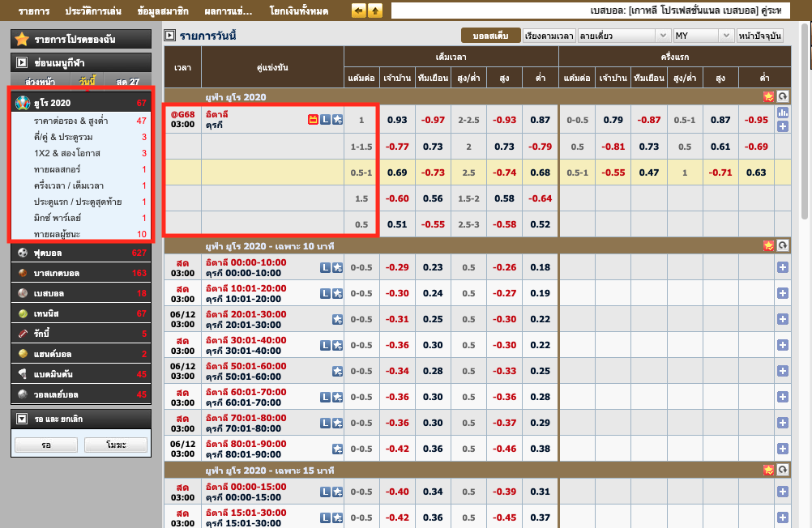
Task: Click the โมฆะ button
Action: (x=115, y=445)
